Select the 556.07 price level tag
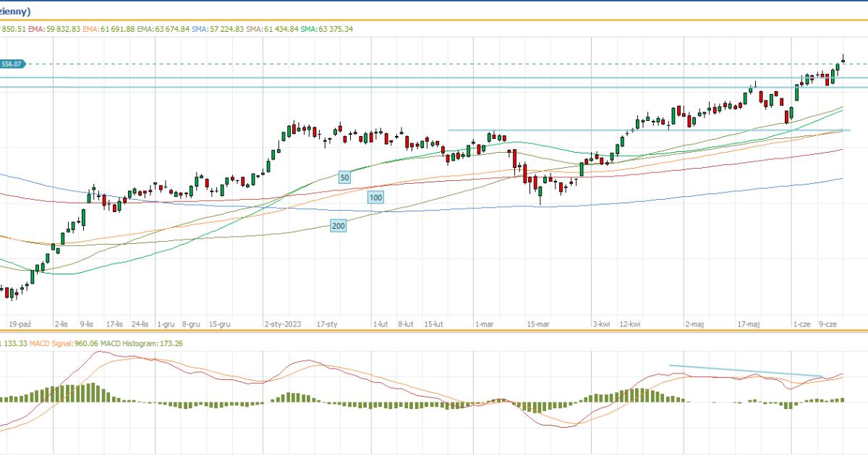868x456 pixels. coord(12,64)
